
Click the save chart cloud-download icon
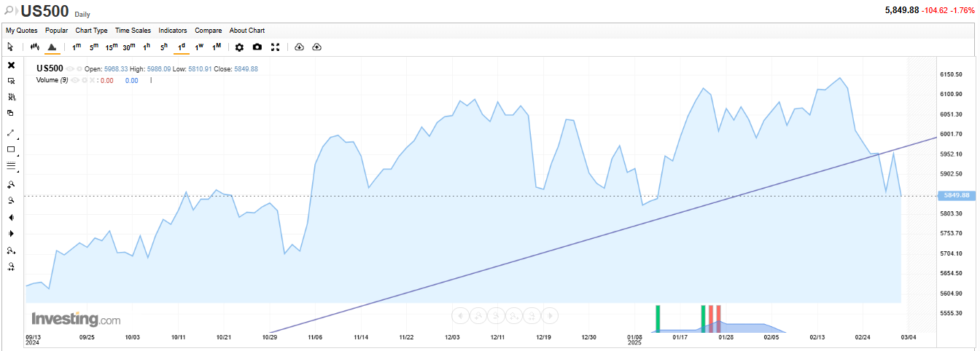[x=299, y=47]
